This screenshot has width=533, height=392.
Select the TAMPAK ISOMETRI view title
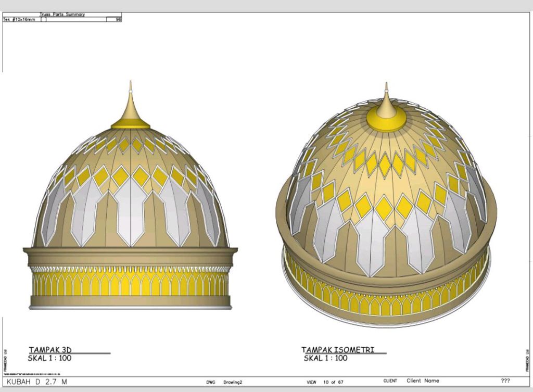click(x=338, y=350)
